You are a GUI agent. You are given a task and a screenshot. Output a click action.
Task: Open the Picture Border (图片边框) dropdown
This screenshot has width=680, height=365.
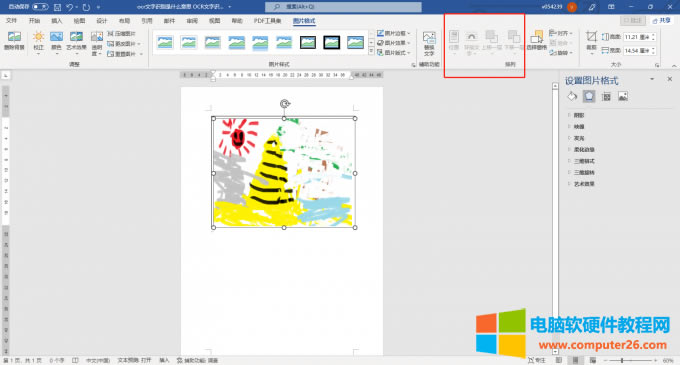tap(393, 33)
